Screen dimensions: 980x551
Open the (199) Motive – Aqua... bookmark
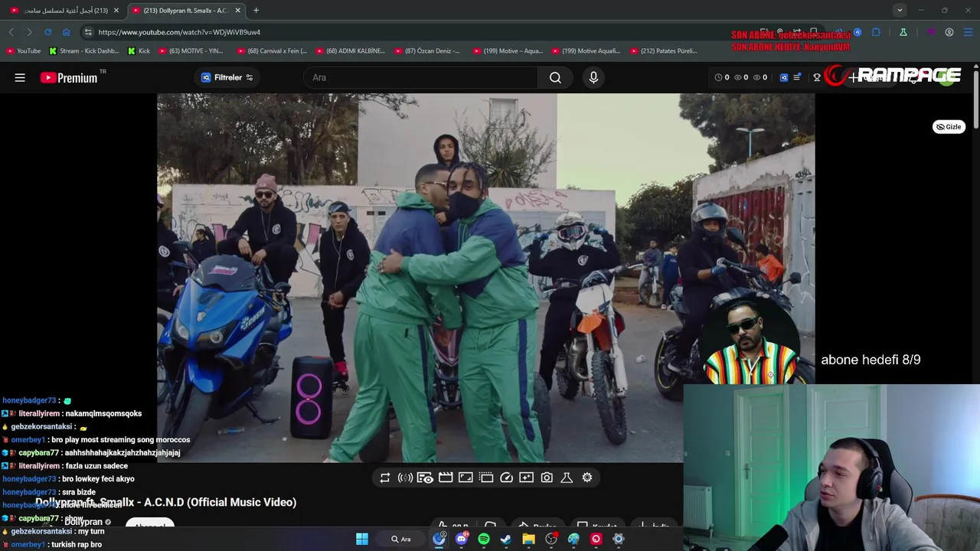pyautogui.click(x=508, y=51)
